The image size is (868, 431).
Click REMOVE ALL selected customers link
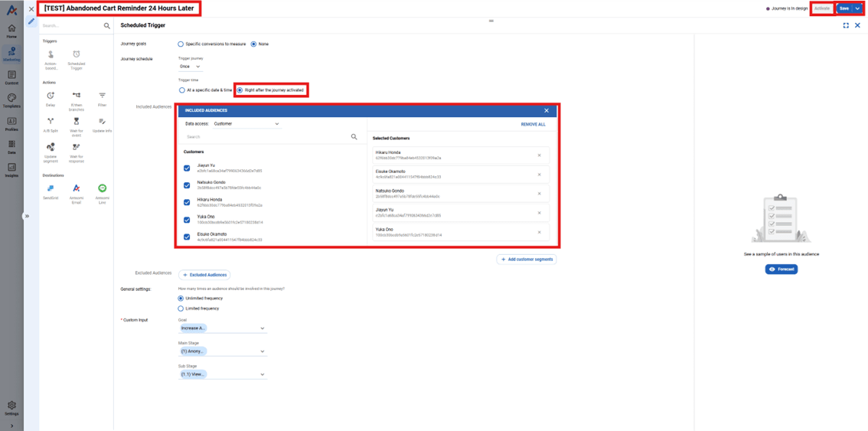533,124
